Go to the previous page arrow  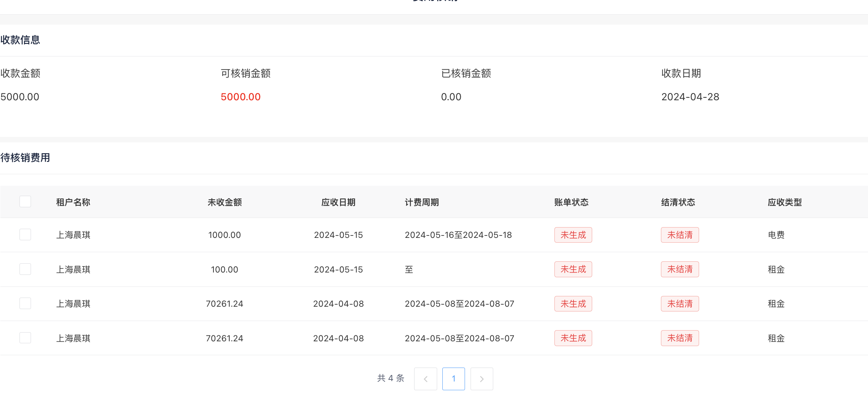coord(425,379)
